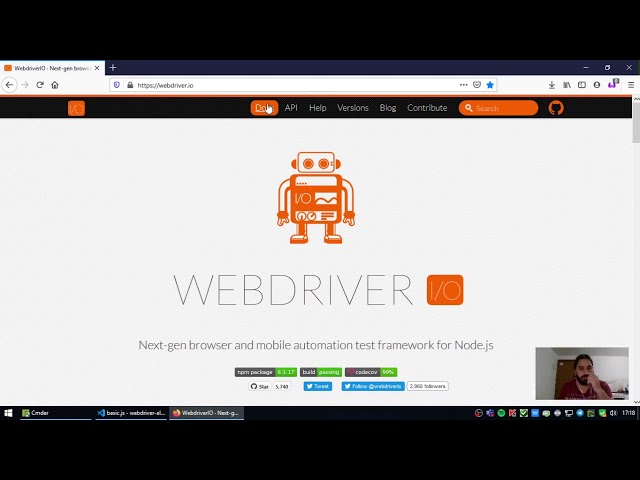Click the Telegram tray icon

(580, 413)
